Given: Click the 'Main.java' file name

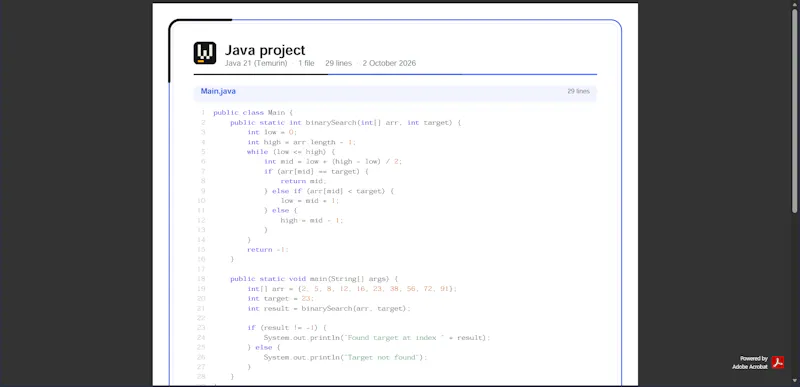Looking at the screenshot, I should pyautogui.click(x=218, y=91).
